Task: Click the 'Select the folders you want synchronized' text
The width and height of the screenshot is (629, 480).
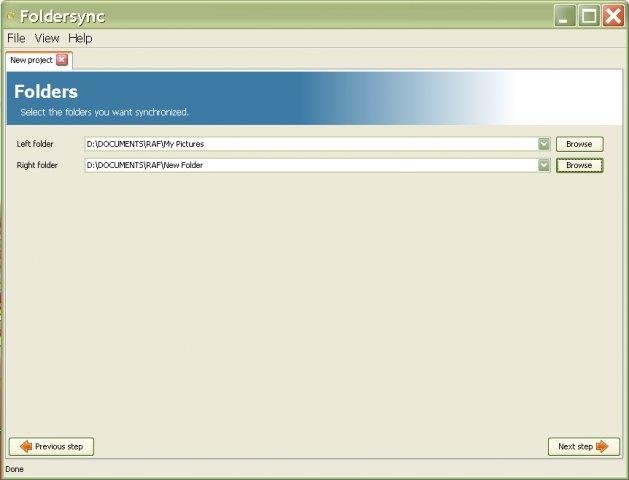Action: [104, 112]
